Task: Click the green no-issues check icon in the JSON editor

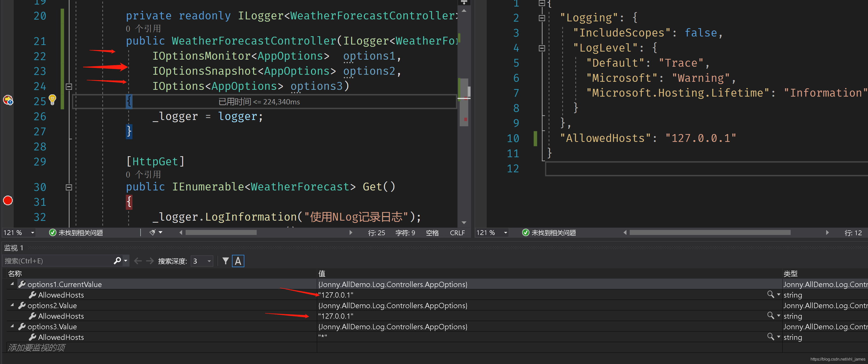Action: 526,233
